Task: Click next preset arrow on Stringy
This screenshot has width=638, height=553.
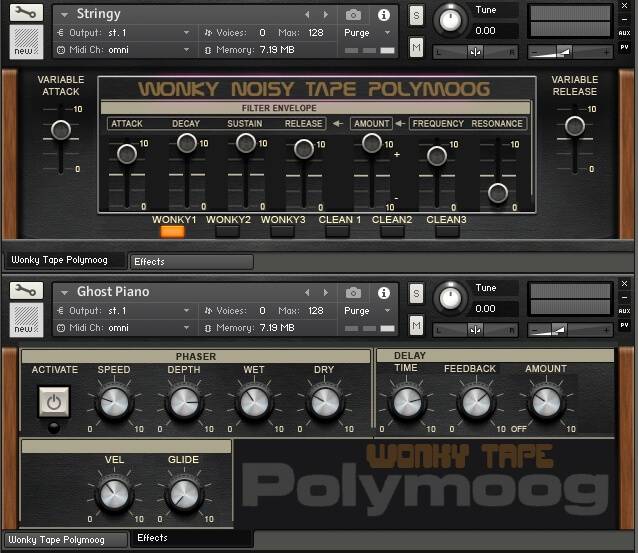Action: [x=324, y=15]
